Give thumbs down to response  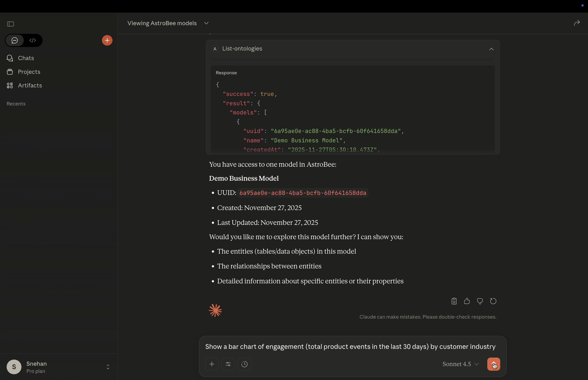480,301
